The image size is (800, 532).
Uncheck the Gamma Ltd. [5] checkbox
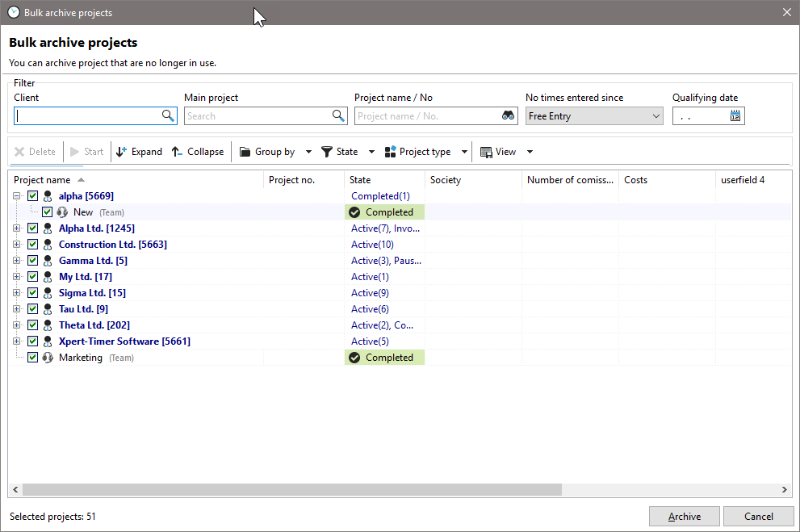pos(32,261)
